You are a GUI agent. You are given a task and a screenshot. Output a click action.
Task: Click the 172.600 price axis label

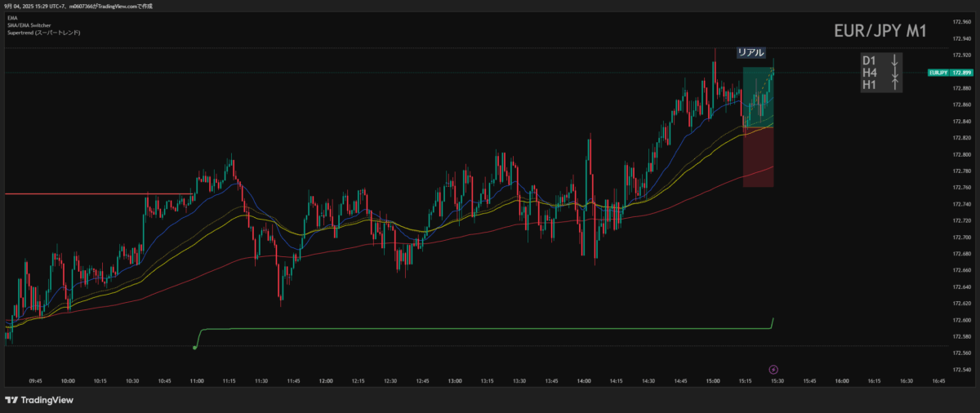click(x=961, y=320)
